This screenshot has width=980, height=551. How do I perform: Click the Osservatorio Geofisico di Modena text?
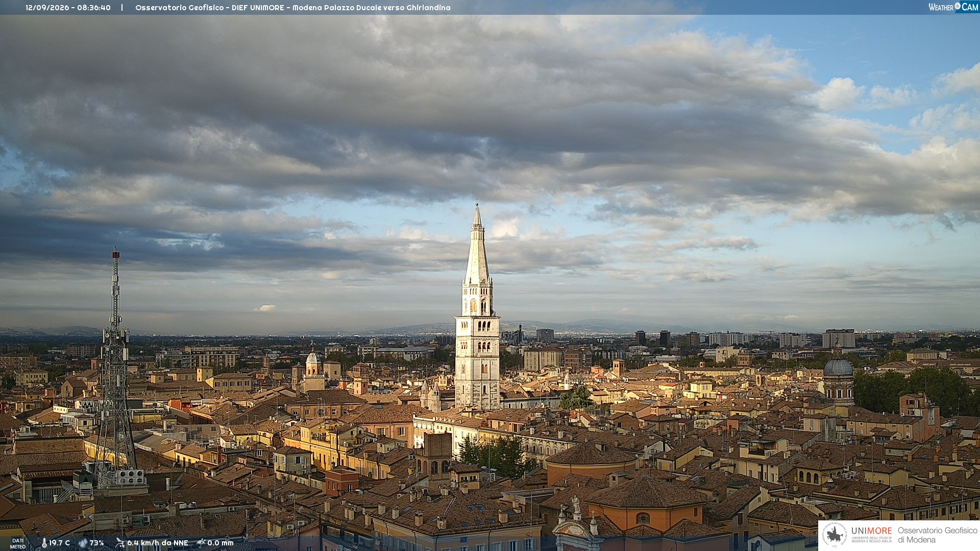[937, 535]
